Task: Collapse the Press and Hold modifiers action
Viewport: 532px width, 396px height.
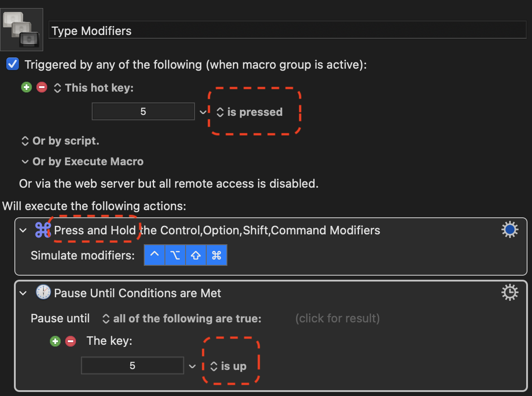Action: point(23,230)
